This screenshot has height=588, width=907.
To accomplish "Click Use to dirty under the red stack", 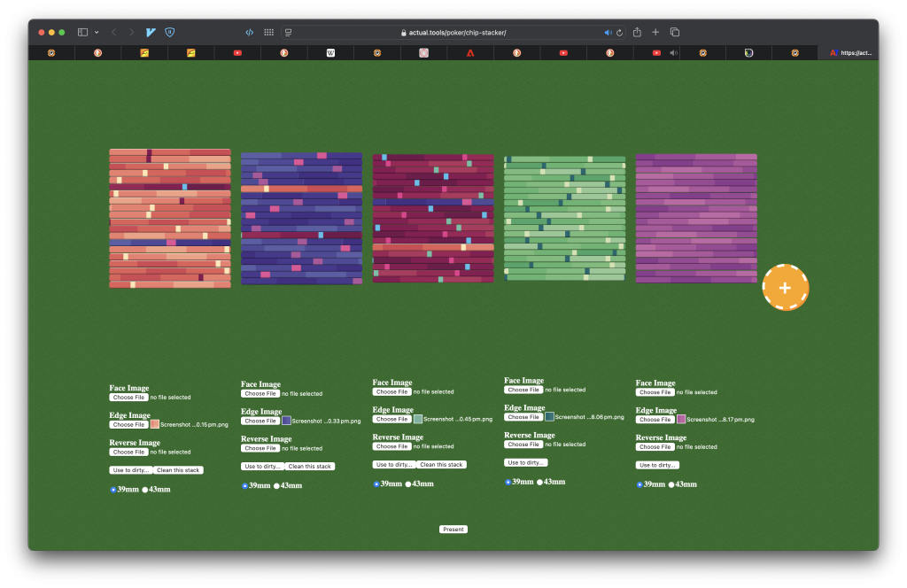I will [x=131, y=470].
